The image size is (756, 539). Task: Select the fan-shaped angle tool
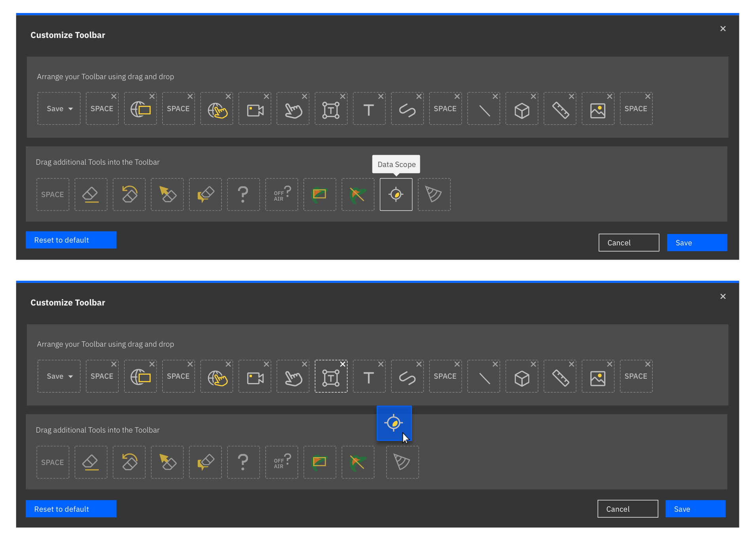point(434,194)
